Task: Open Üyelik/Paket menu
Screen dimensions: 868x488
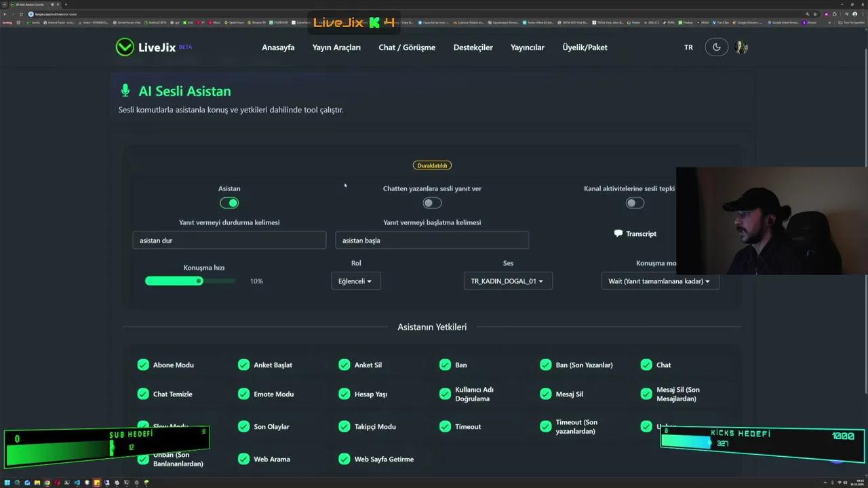Action: click(x=585, y=47)
